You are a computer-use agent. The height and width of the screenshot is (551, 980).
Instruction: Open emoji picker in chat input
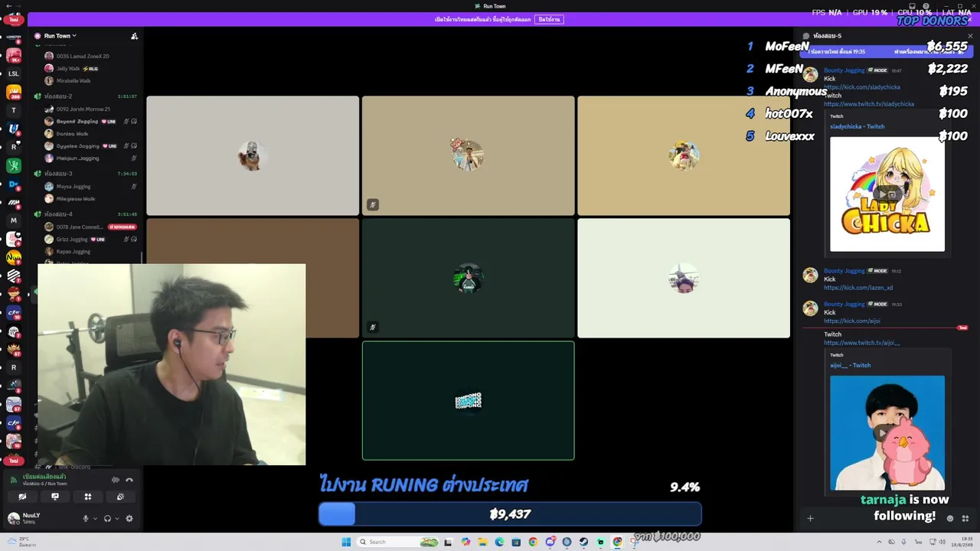(x=950, y=519)
